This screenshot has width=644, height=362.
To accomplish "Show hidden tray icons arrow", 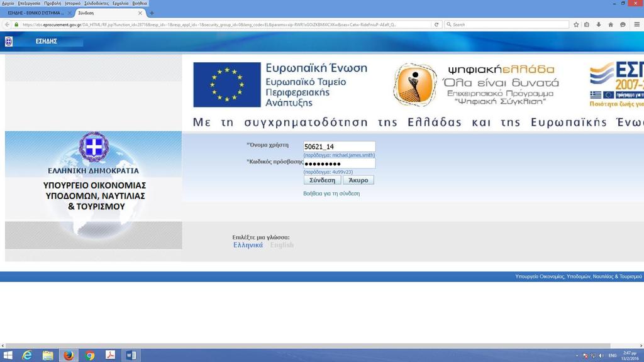I will 577,356.
